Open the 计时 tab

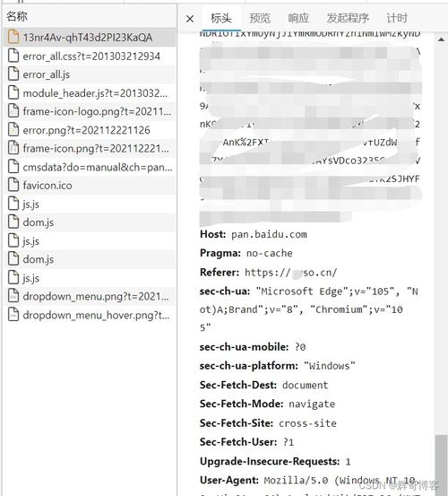397,18
